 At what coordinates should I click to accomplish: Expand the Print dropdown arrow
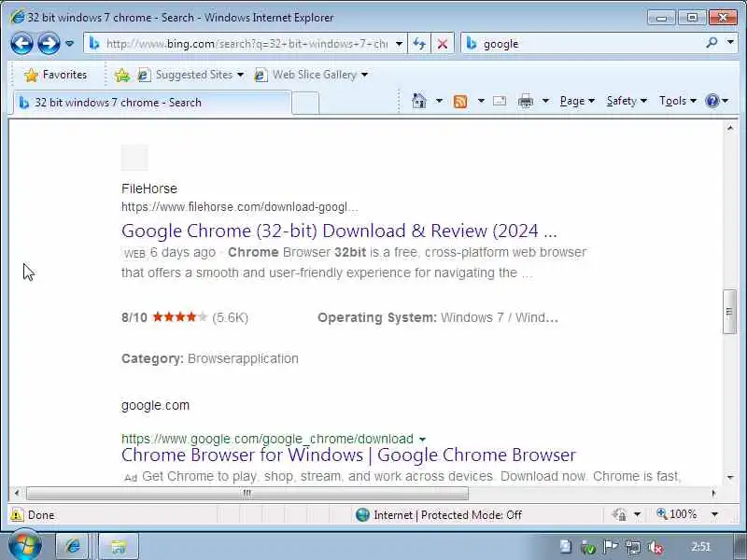(x=546, y=101)
